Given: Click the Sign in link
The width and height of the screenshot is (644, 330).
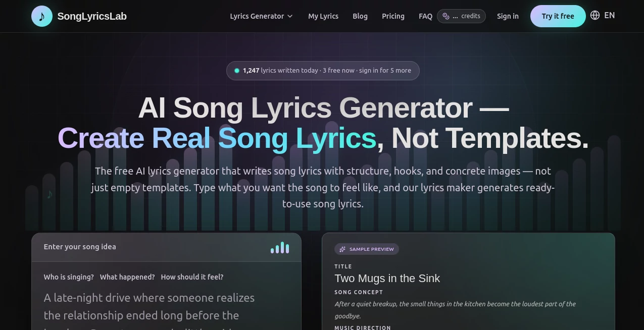Looking at the screenshot, I should [x=508, y=16].
